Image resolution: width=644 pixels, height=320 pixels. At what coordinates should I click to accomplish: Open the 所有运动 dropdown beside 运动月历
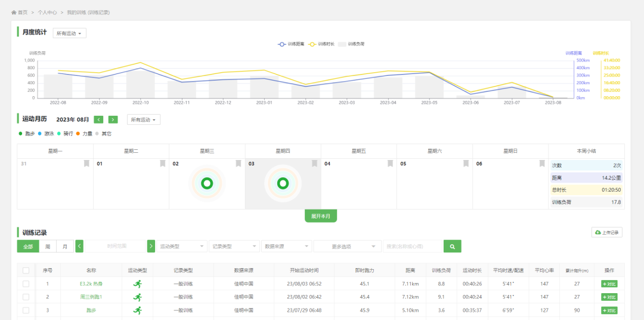(x=144, y=119)
